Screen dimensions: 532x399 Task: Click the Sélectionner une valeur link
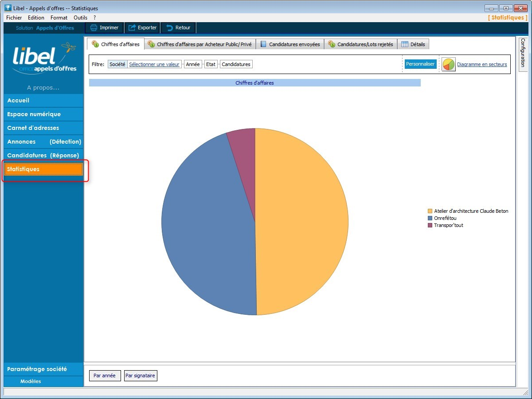[154, 64]
